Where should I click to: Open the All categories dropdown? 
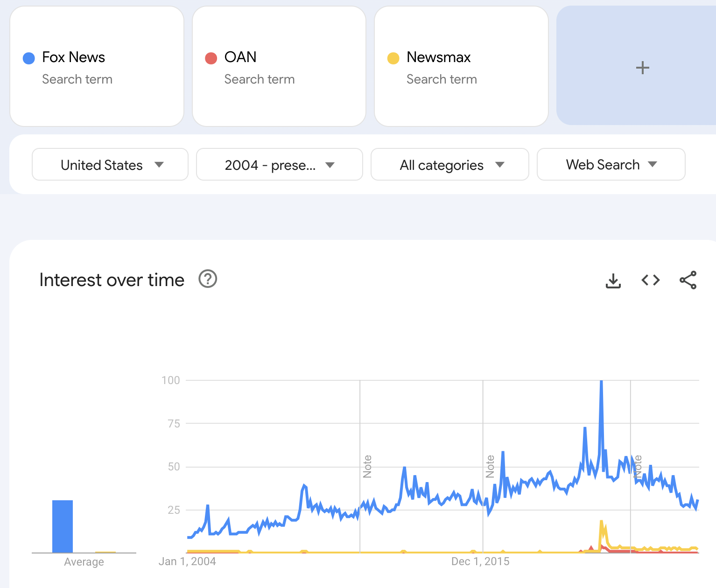[450, 164]
